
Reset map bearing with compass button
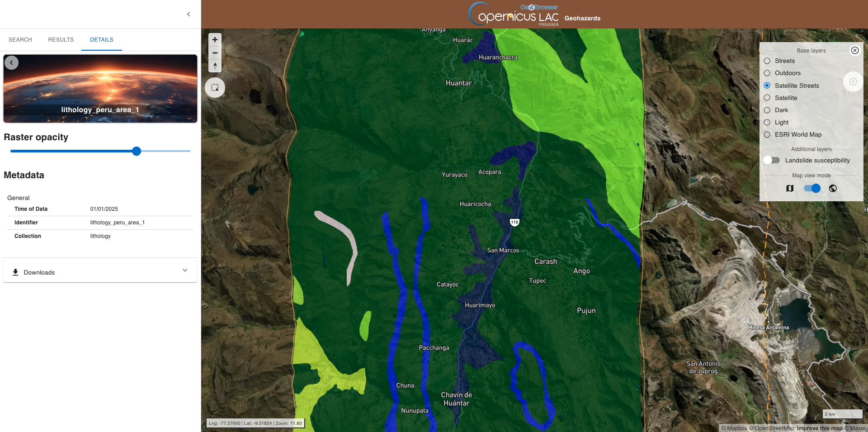[215, 66]
